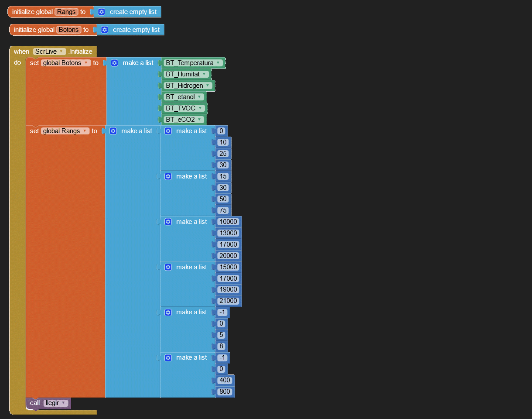Click the number field containing 20000

point(228,256)
